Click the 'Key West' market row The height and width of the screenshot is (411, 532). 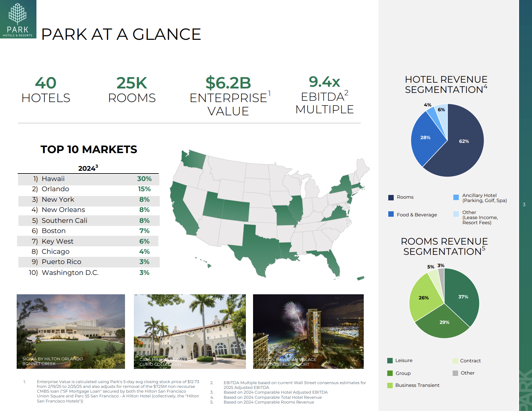88,241
